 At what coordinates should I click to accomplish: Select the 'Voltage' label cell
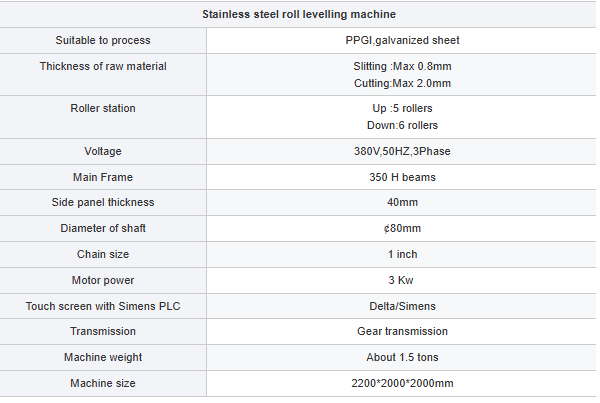coord(103,151)
